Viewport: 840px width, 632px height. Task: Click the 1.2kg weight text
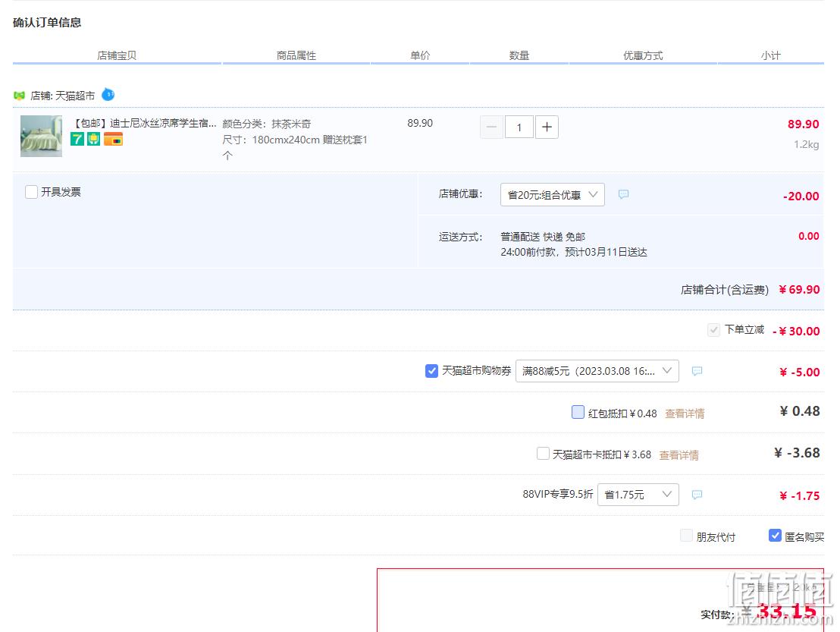coord(806,145)
